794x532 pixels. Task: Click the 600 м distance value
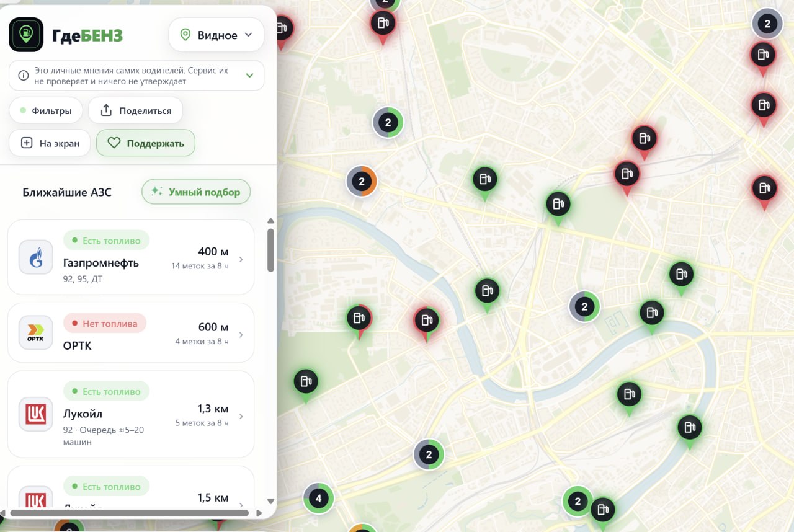213,327
